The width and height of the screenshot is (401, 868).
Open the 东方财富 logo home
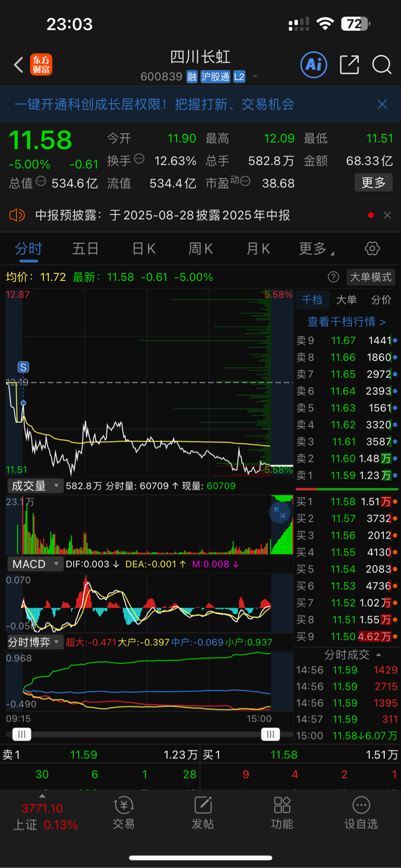41,65
